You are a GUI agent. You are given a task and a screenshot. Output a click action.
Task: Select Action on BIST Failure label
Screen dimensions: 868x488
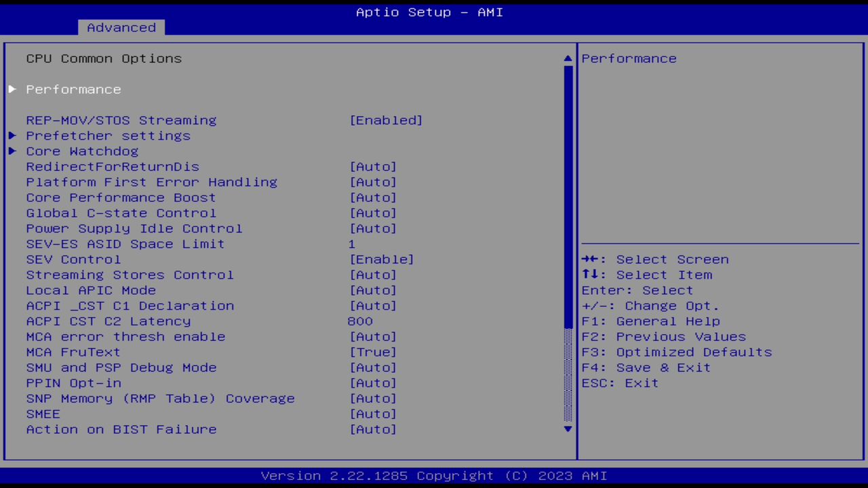coord(121,430)
